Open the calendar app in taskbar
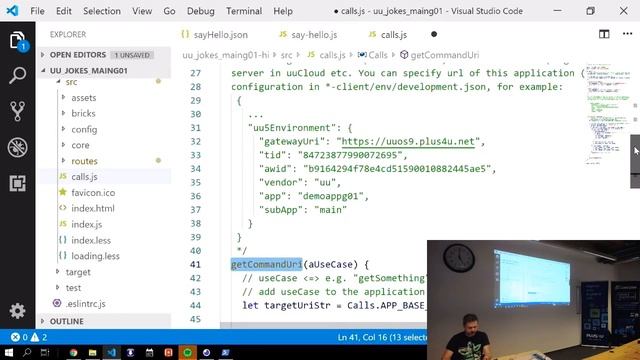The height and width of the screenshot is (360, 640). tap(149, 352)
